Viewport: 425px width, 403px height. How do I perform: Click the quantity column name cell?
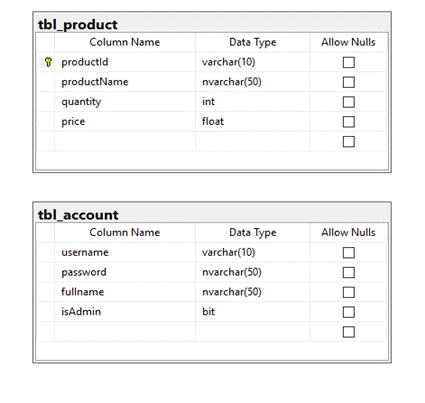(125, 102)
